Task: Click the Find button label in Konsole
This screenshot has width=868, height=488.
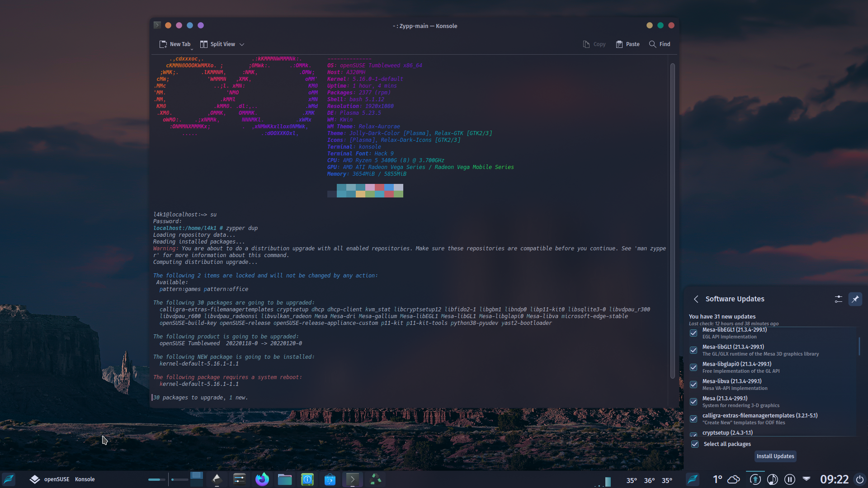Action: click(x=665, y=44)
